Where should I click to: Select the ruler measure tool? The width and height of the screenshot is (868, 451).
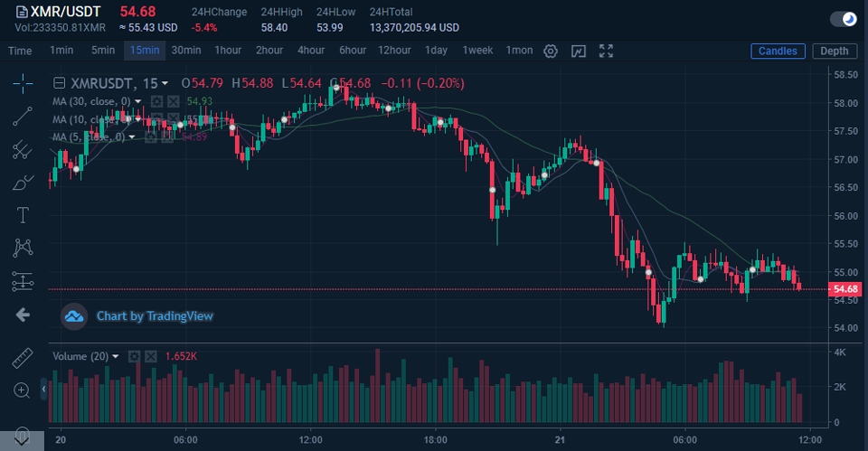point(23,358)
